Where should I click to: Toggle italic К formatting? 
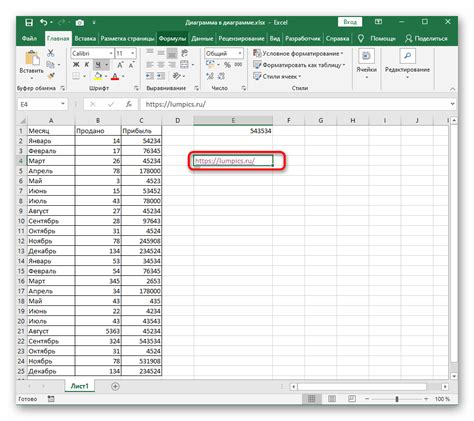(x=87, y=65)
